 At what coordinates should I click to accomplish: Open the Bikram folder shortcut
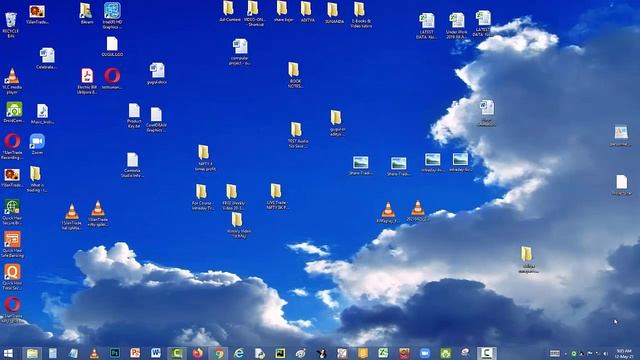pyautogui.click(x=86, y=13)
